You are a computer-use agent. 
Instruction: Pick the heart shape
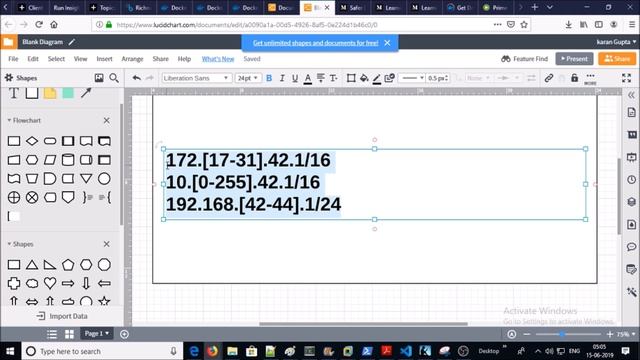coord(50,283)
